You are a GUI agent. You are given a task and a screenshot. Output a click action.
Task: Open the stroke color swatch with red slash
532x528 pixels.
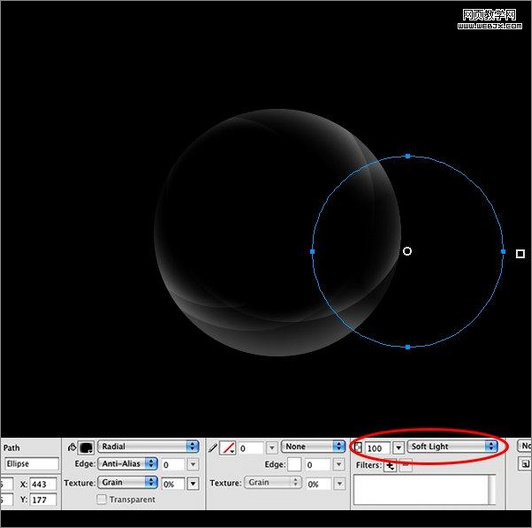[x=228, y=448]
